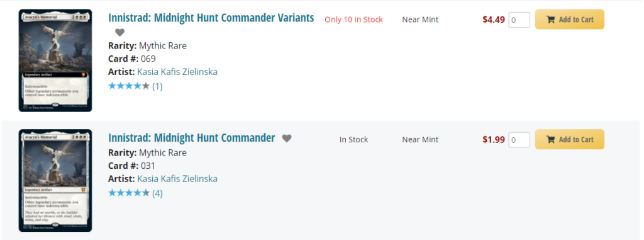Add the $4.49 Near Mint card to cart

pos(569,20)
